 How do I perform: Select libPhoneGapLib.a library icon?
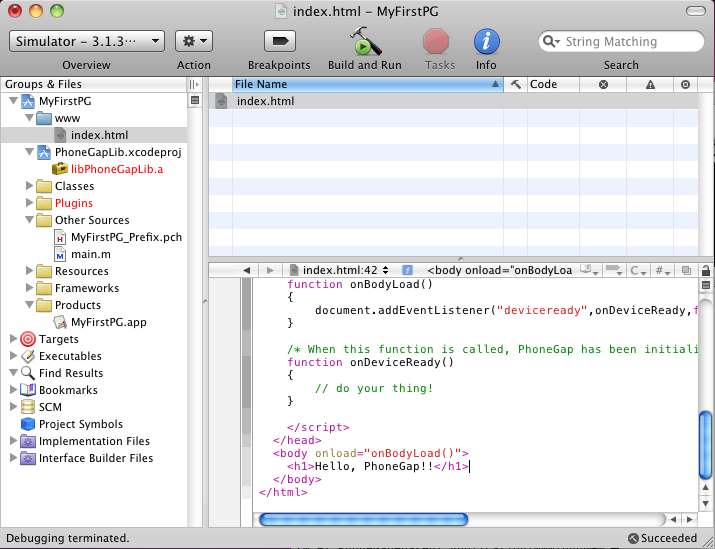point(60,169)
